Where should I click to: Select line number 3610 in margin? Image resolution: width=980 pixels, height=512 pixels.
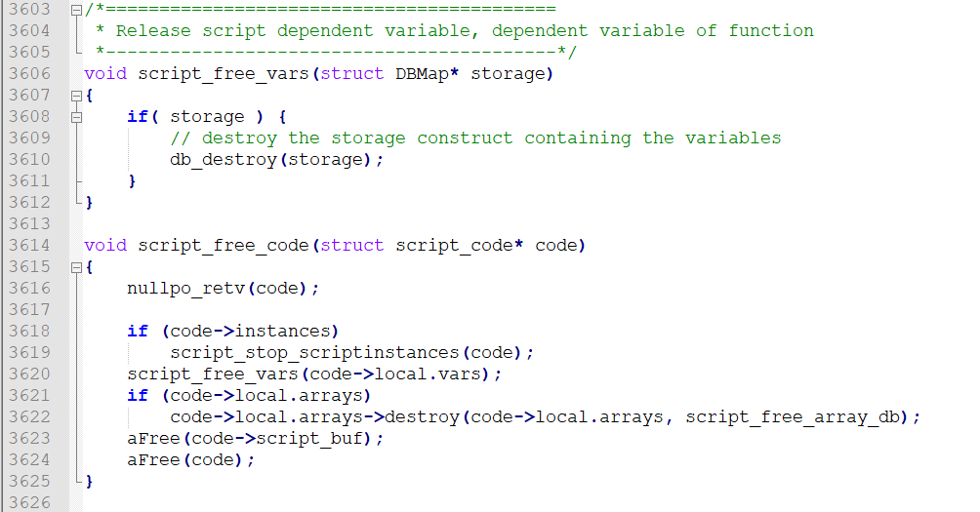[29, 159]
